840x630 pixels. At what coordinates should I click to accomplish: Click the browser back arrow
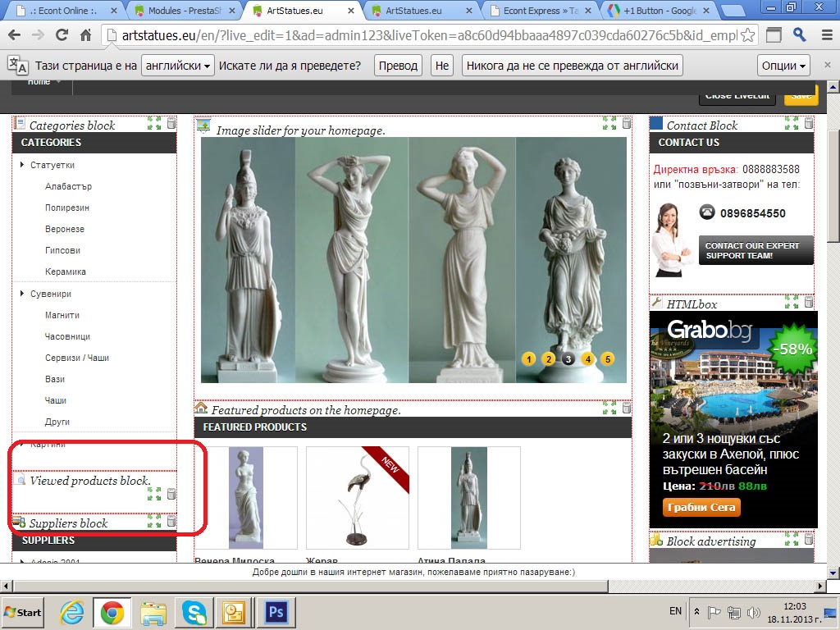pos(15,35)
